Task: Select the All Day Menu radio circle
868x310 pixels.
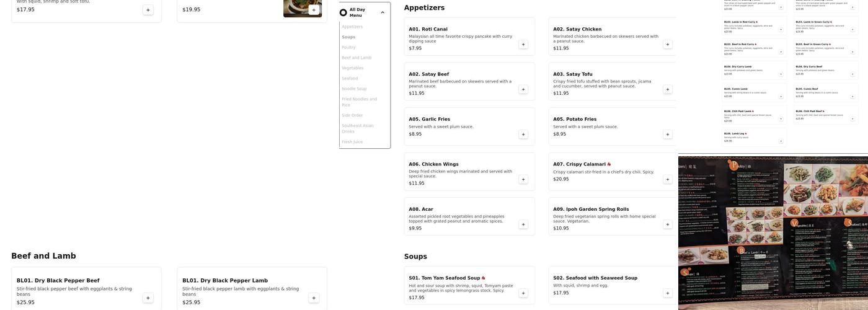Action: [x=343, y=12]
